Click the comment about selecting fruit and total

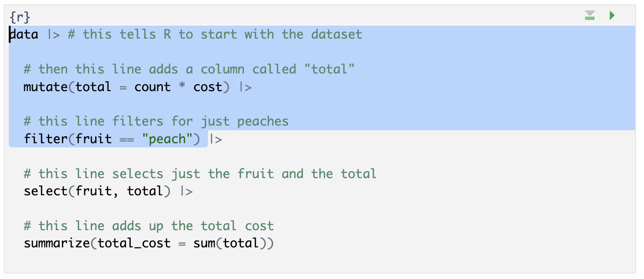click(200, 174)
